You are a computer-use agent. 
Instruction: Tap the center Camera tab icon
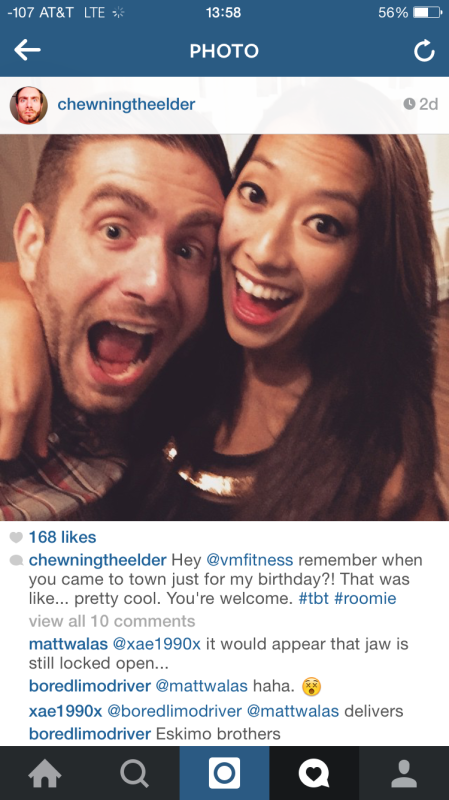coord(224,773)
